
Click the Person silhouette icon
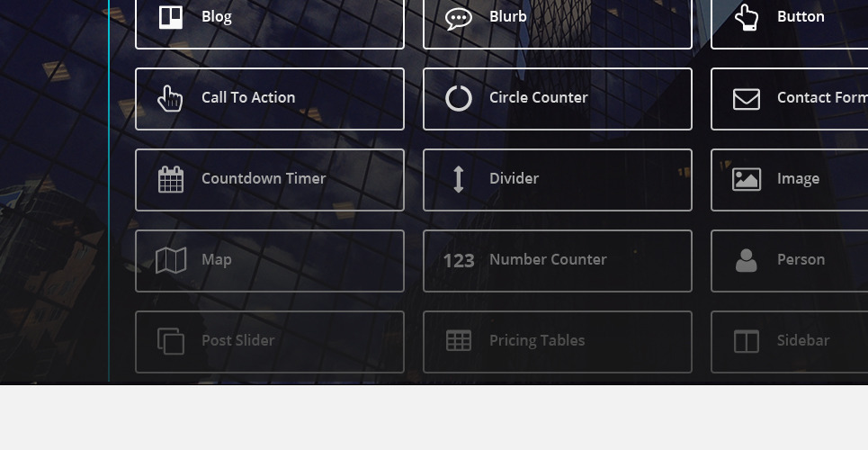[x=747, y=260]
